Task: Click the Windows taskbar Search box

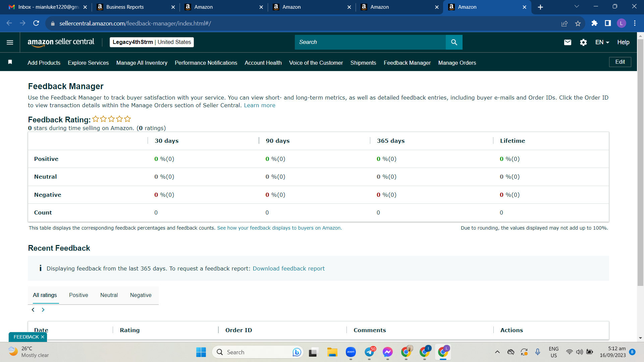Action: click(258, 352)
